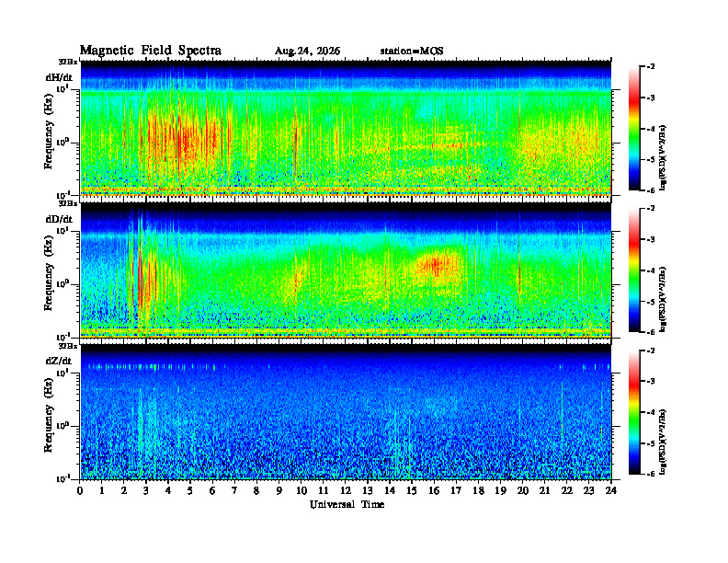The width and height of the screenshot is (728, 563).
Task: Click hour 16 on the Universal Time axis
Action: coord(434,491)
